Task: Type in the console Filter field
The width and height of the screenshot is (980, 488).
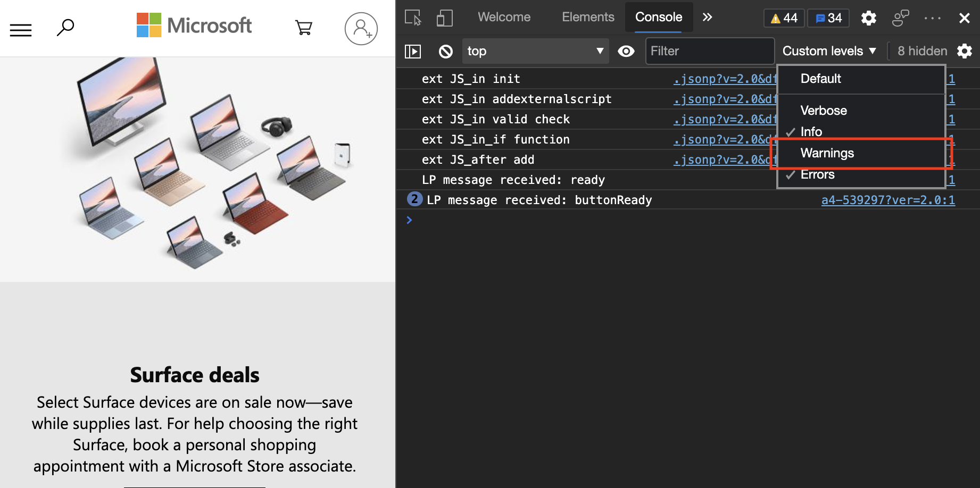Action: point(710,51)
